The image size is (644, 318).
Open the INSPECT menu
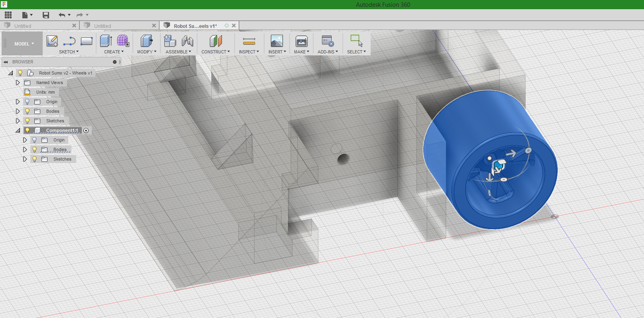tap(249, 52)
